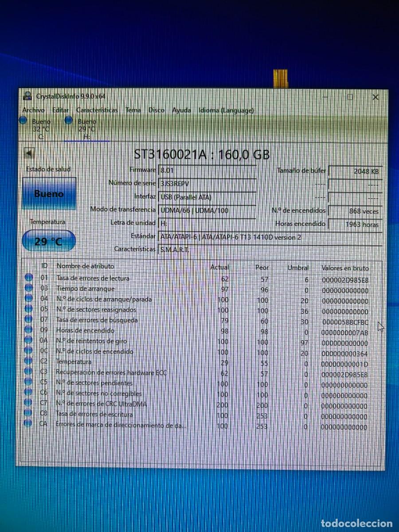
Task: Click blue status dot for attribute 01
Action: point(29,278)
